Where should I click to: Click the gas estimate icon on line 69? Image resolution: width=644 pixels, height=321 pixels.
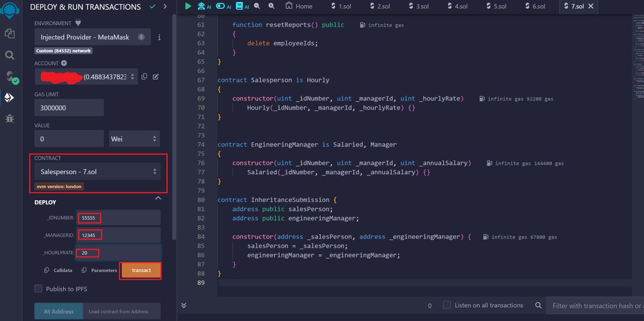click(x=482, y=99)
